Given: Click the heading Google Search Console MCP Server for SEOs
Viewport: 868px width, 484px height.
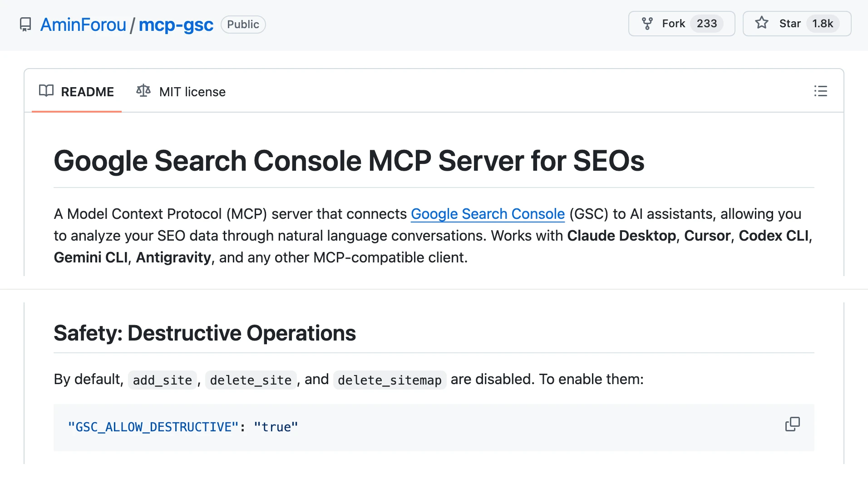Looking at the screenshot, I should click(x=349, y=161).
